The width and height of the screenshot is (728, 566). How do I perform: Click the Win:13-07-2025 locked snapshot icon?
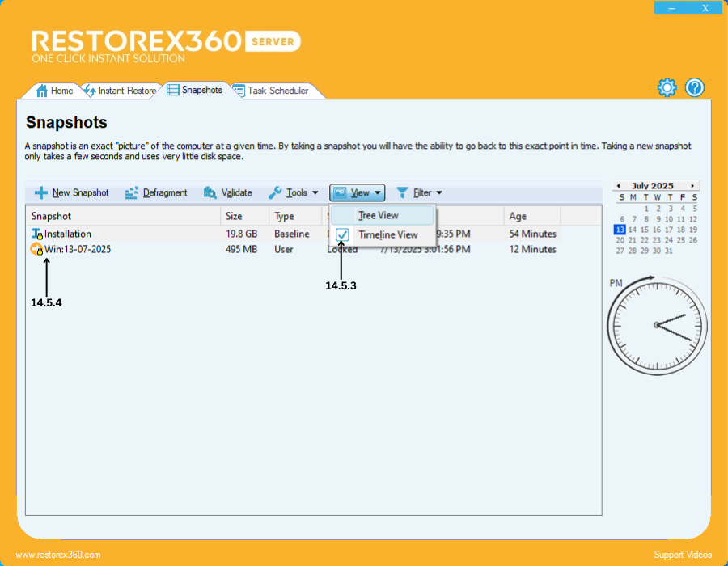pyautogui.click(x=36, y=249)
